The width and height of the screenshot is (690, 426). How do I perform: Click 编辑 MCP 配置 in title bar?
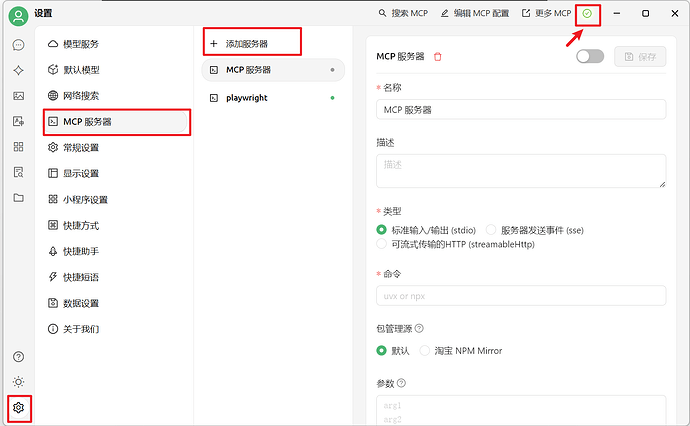475,13
